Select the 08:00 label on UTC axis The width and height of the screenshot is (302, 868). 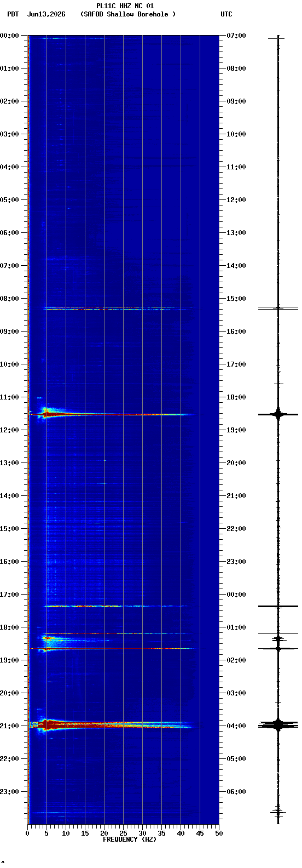(236, 68)
